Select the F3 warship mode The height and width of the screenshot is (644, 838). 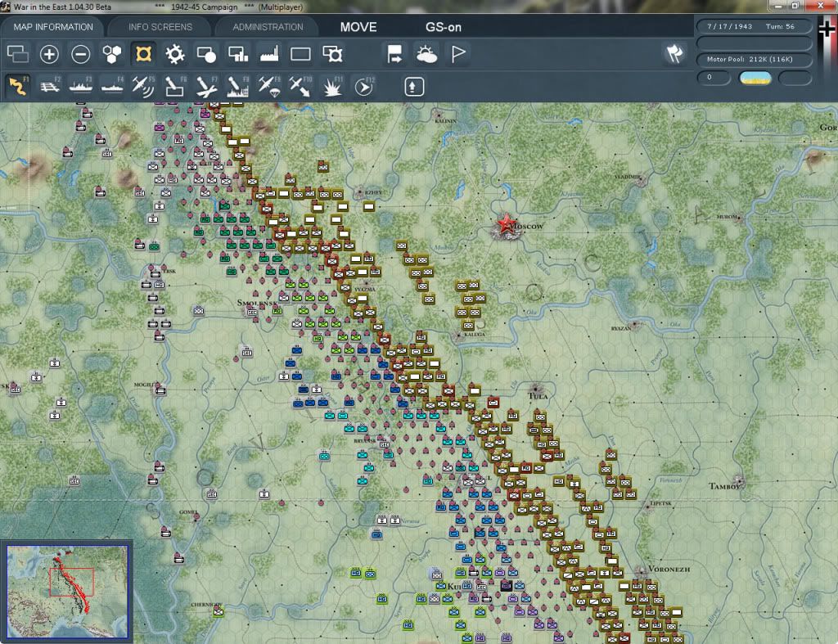[x=81, y=86]
